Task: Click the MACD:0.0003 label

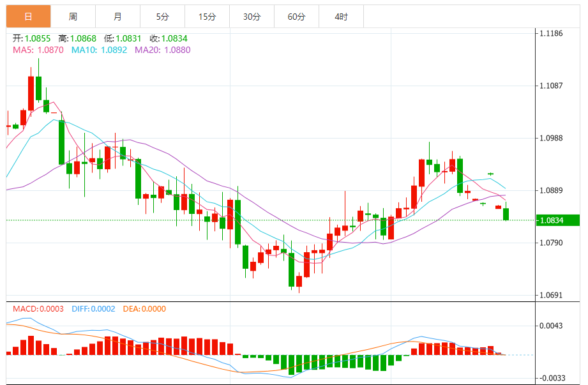Action: click(x=38, y=309)
